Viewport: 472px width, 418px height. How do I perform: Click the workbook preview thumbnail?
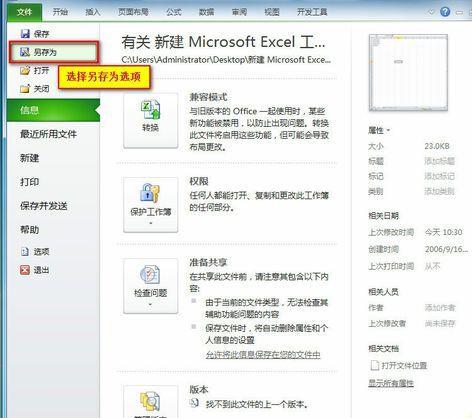pyautogui.click(x=408, y=73)
